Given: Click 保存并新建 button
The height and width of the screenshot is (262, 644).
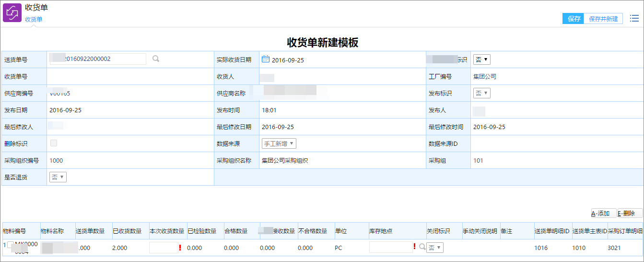Looking at the screenshot, I should click(603, 19).
